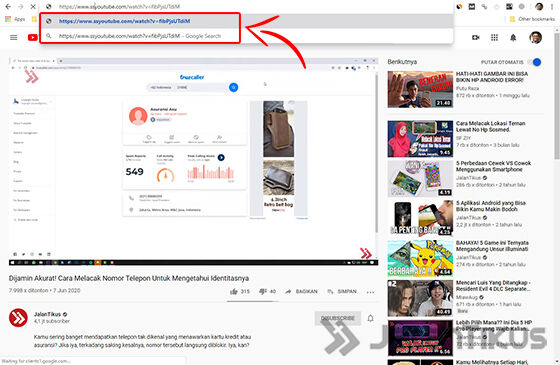Stop page loading with X button
The height and width of the screenshot is (365, 560).
pos(33,6)
